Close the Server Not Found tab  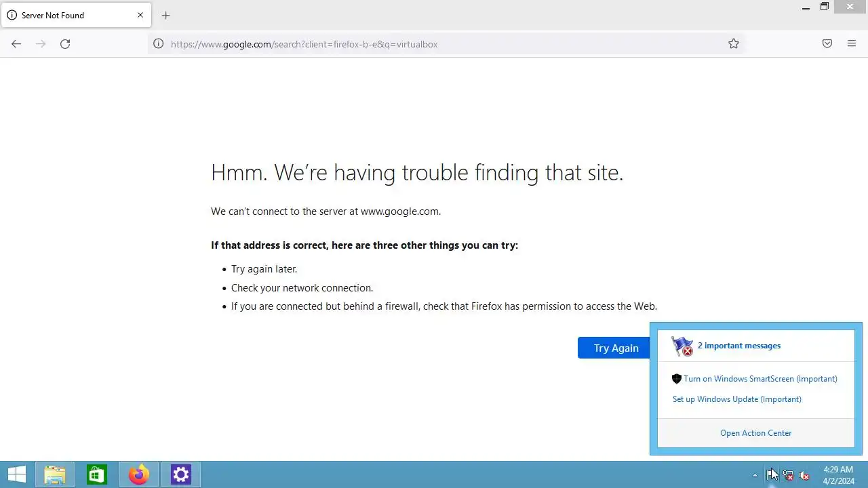(140, 15)
